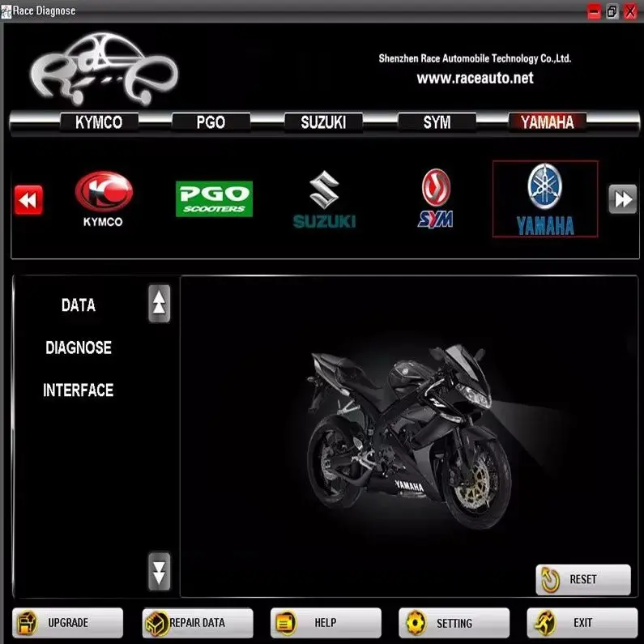The width and height of the screenshot is (644, 644).
Task: Go to next brands with forward arrow
Action: pyautogui.click(x=622, y=199)
